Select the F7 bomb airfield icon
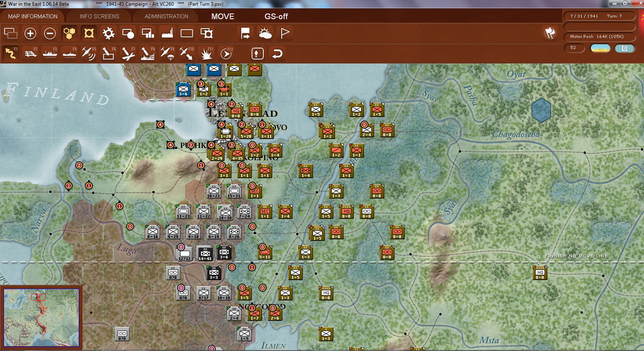 [x=128, y=53]
